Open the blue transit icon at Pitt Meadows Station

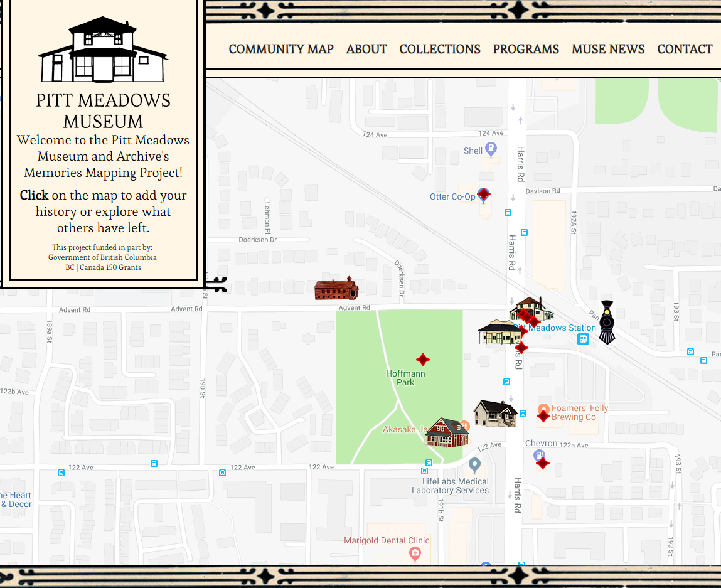coord(584,339)
